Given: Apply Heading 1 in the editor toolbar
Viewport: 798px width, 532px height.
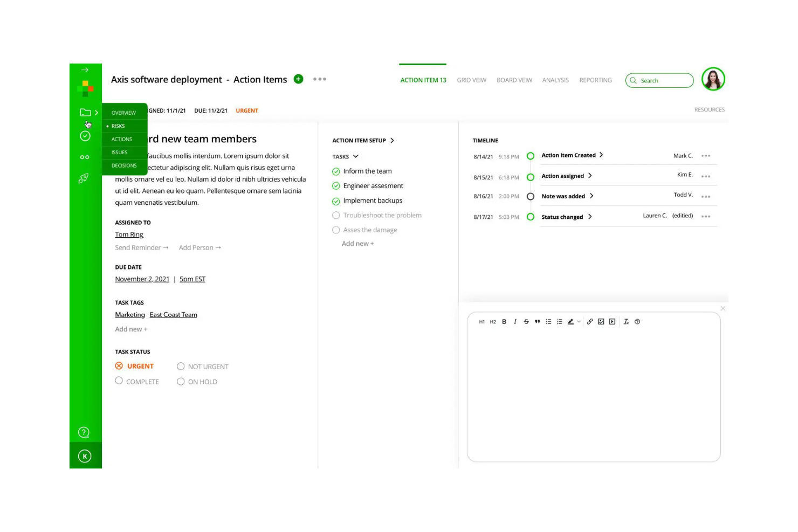Looking at the screenshot, I should coord(481,322).
